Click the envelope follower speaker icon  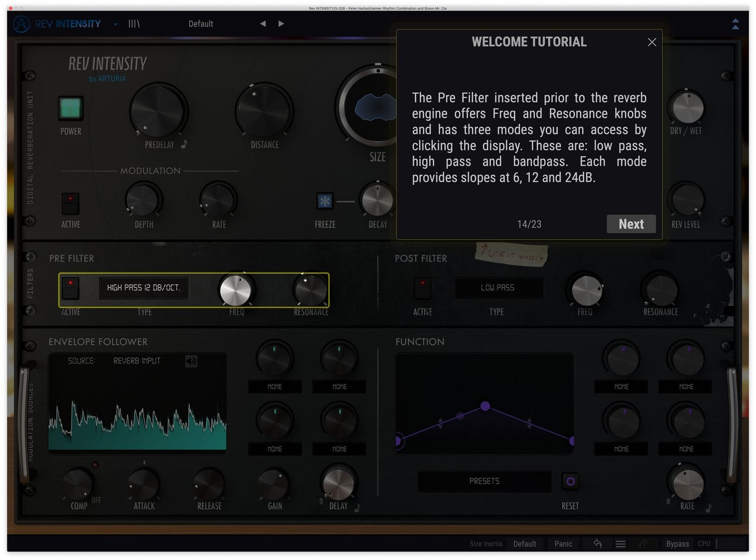(191, 361)
